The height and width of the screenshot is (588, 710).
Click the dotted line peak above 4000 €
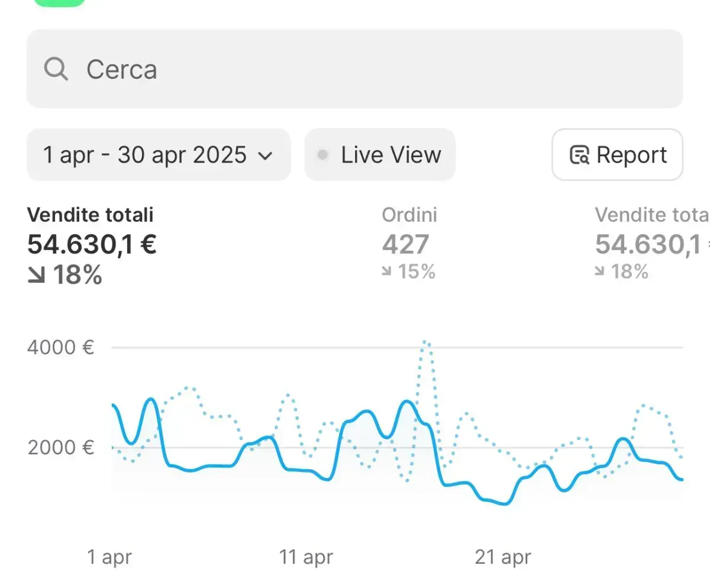pos(425,342)
